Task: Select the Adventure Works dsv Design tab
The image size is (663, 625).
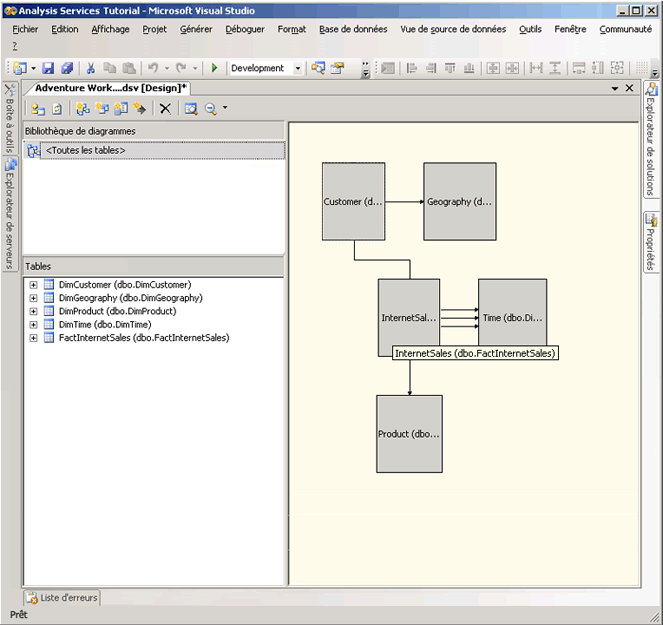Action: click(106, 88)
